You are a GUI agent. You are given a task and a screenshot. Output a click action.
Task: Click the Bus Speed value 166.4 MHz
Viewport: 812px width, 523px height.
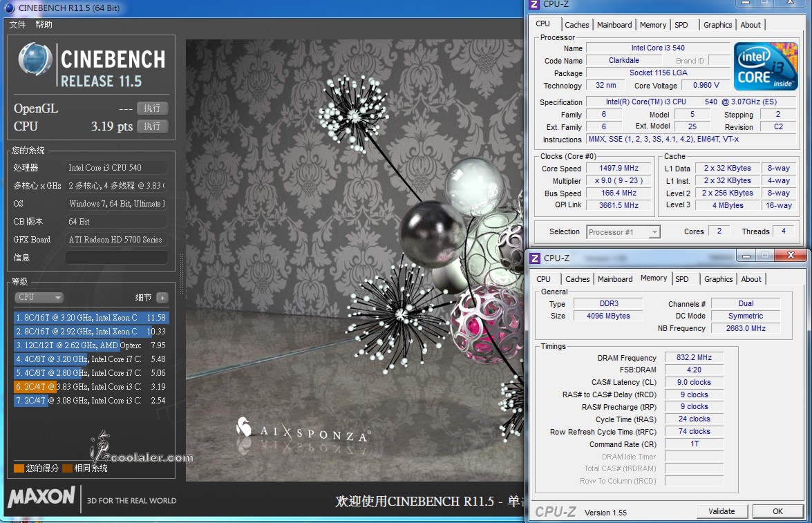(x=619, y=193)
